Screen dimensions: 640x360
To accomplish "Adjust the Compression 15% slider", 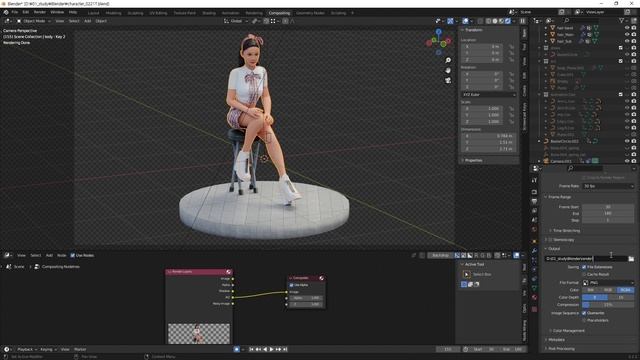I will click(x=608, y=305).
